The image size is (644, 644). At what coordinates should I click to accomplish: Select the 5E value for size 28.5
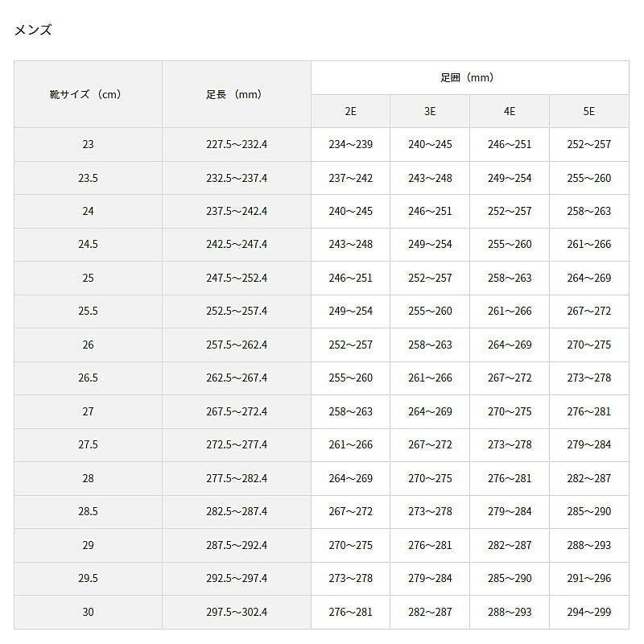pyautogui.click(x=588, y=511)
